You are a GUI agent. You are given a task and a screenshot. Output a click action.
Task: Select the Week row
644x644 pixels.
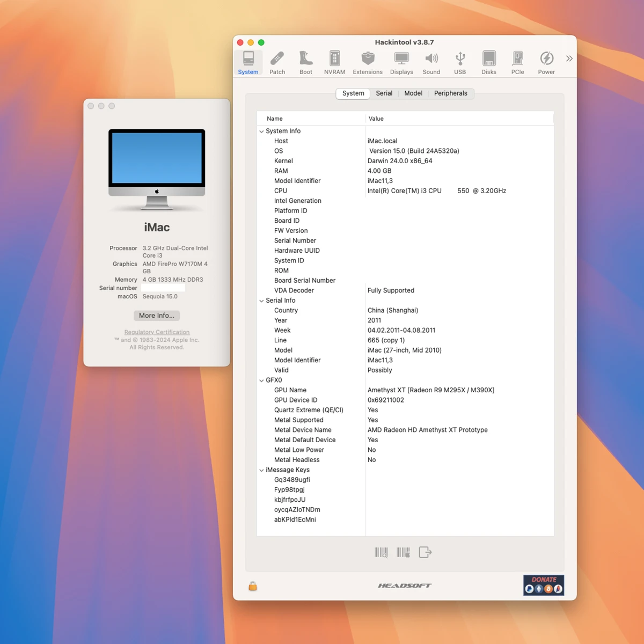click(405, 331)
